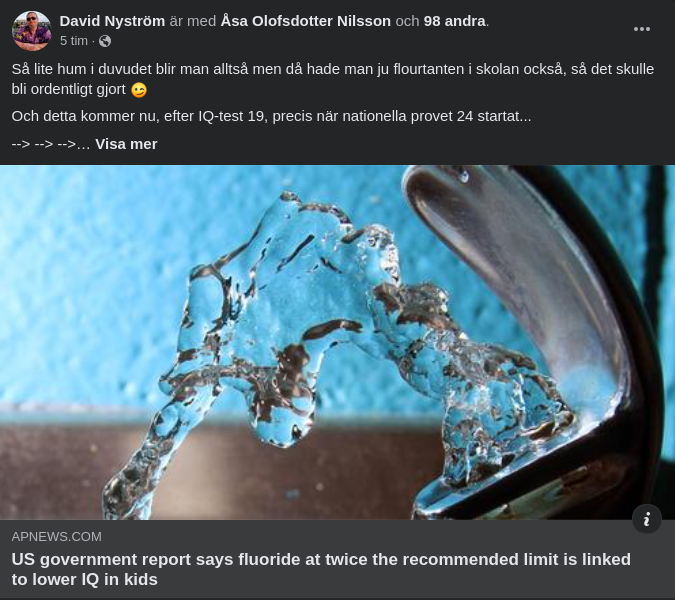Click the APNEWS.COM source label

coord(56,537)
